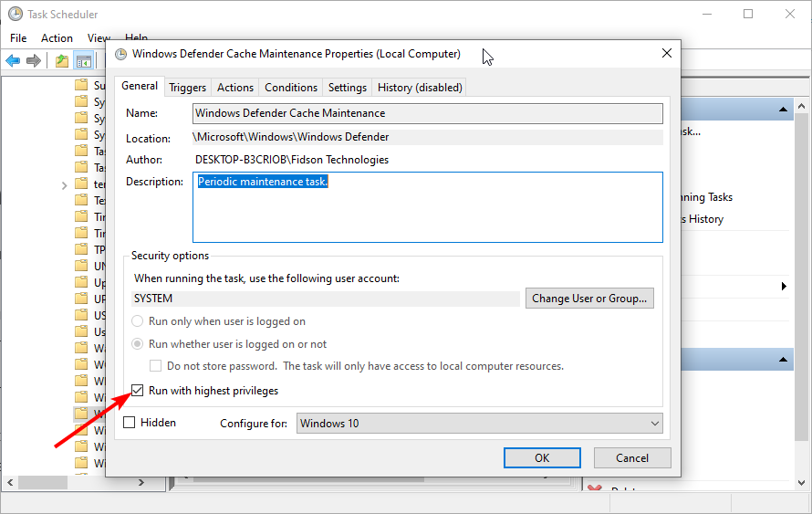Click the Location path text
Screen dimensions: 812x514
pyautogui.click(x=290, y=137)
